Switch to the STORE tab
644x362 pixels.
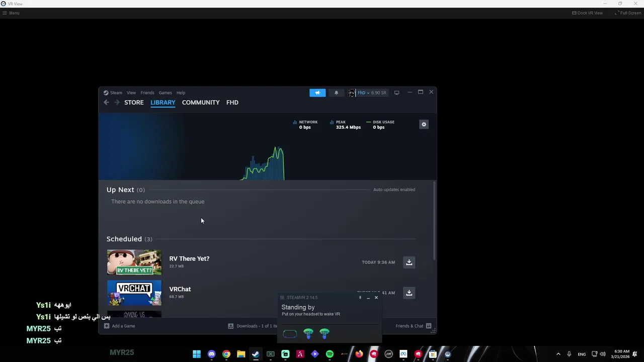tap(134, 103)
